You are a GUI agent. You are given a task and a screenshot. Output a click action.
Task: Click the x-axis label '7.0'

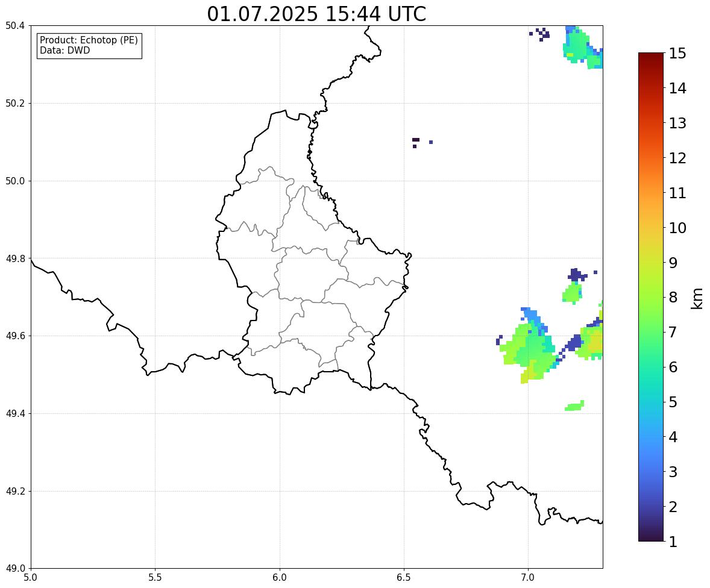(528, 578)
